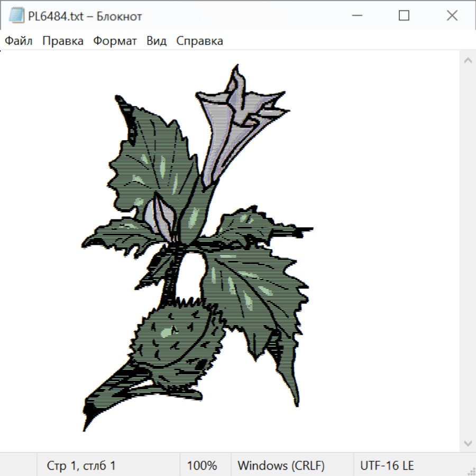The image size is (476, 476).
Task: Click the Notepad icon in the title bar
Action: [17, 16]
